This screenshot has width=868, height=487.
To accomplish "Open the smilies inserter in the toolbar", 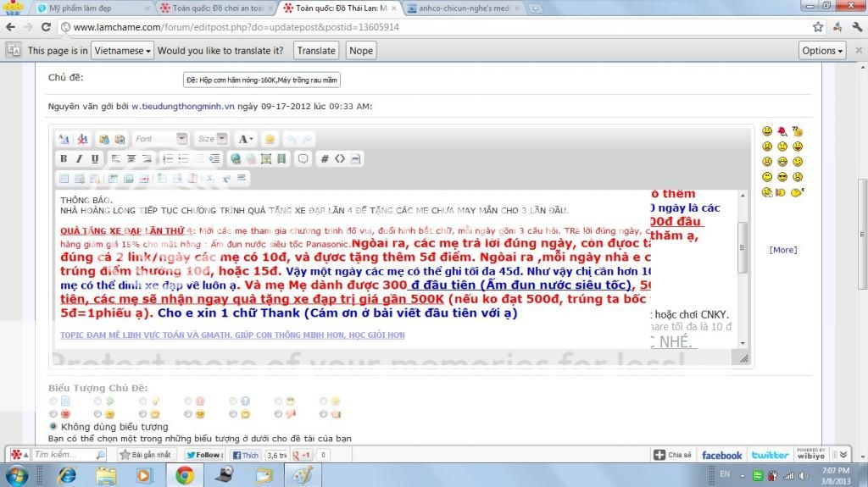I will click(270, 139).
